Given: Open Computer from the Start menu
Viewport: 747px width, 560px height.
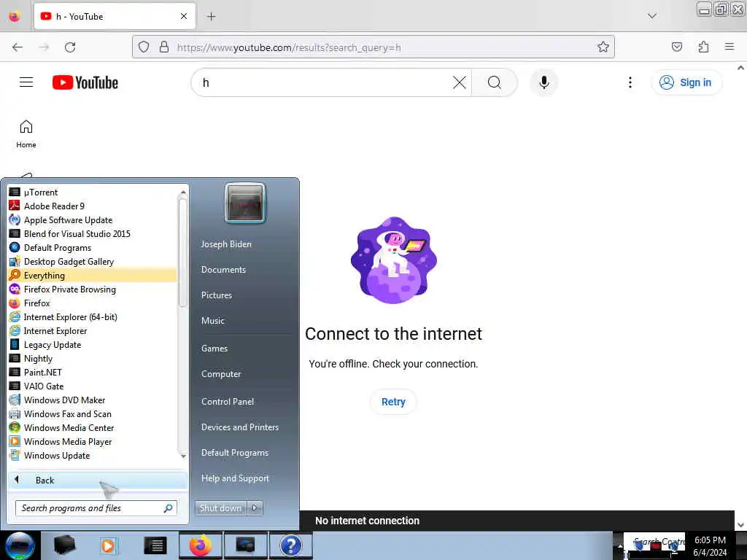Looking at the screenshot, I should point(221,374).
